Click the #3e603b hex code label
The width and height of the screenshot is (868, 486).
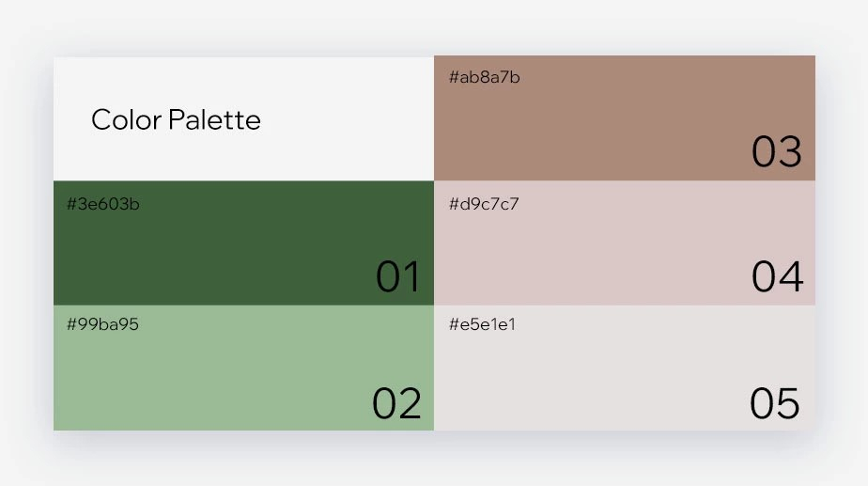click(x=103, y=204)
